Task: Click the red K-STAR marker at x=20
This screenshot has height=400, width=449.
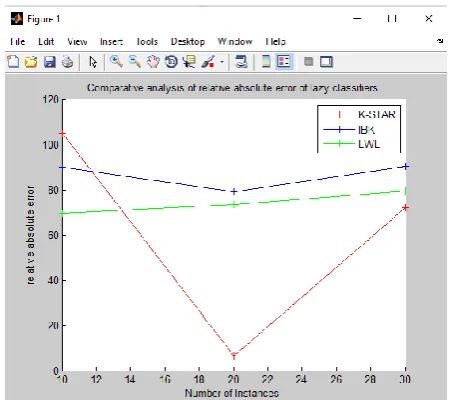Action: (x=234, y=356)
